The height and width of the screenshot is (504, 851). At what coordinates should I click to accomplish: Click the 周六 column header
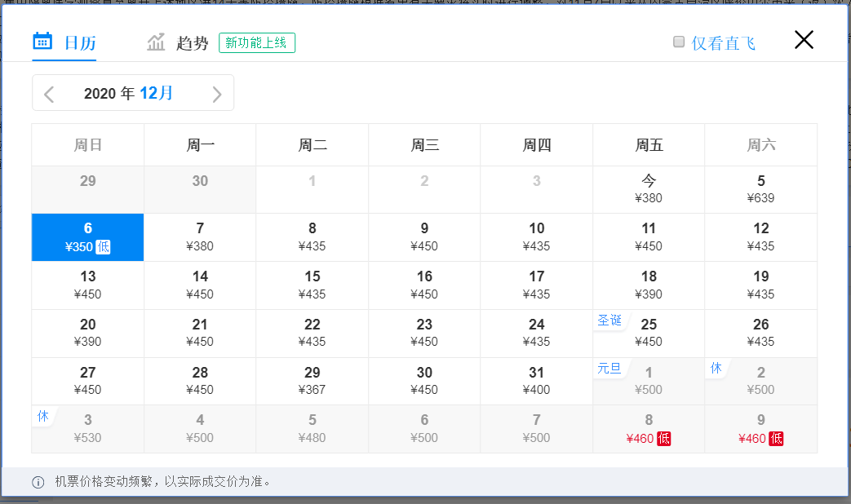[x=761, y=145]
